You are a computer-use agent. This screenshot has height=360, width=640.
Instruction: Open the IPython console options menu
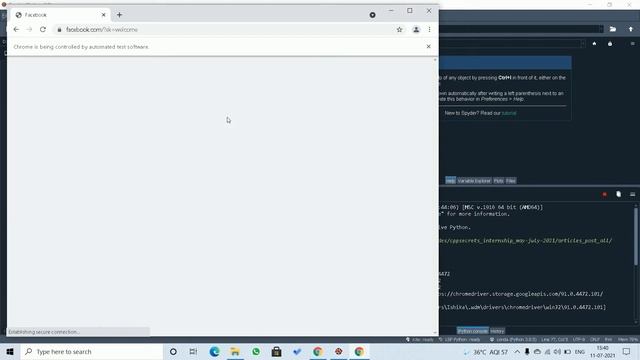coord(632,194)
